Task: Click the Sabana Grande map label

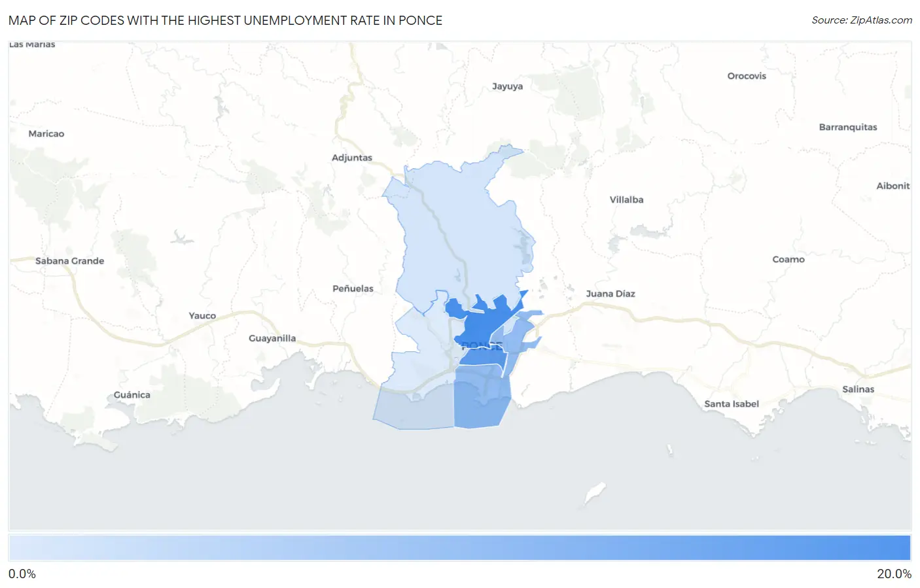Action: tap(70, 261)
